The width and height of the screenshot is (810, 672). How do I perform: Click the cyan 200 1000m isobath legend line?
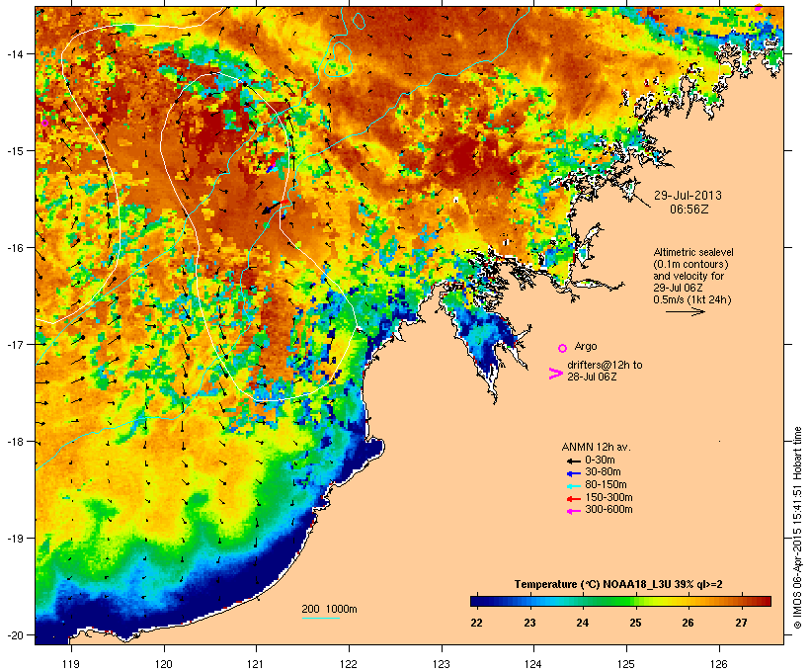pos(320,619)
